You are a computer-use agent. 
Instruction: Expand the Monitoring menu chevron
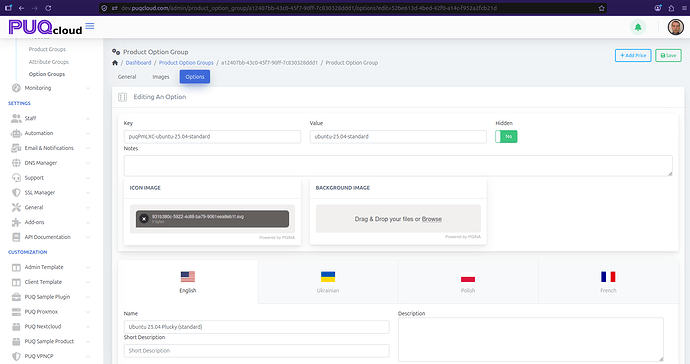[88, 88]
